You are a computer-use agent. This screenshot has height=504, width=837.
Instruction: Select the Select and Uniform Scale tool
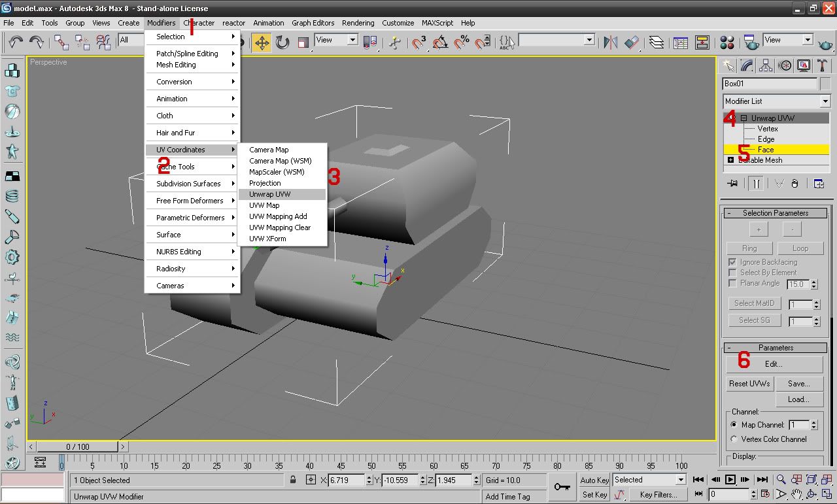[x=303, y=43]
